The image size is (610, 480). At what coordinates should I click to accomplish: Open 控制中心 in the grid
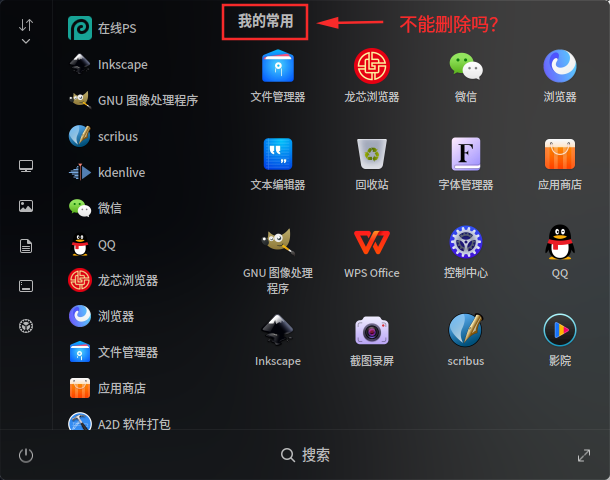[466, 252]
